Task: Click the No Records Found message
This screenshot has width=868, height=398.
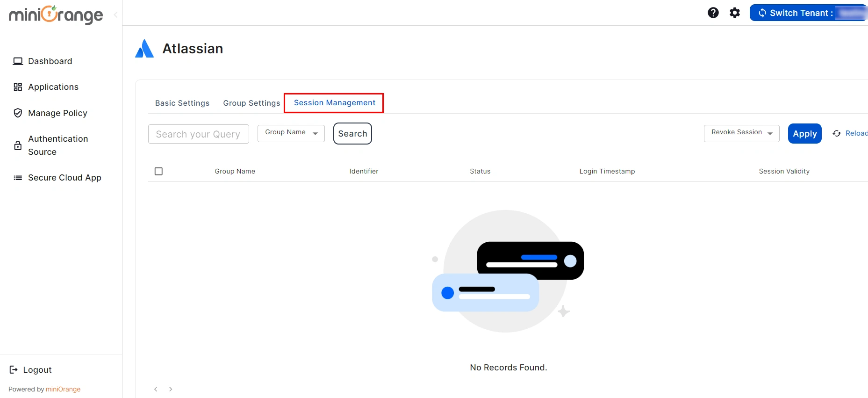Action: pos(509,368)
